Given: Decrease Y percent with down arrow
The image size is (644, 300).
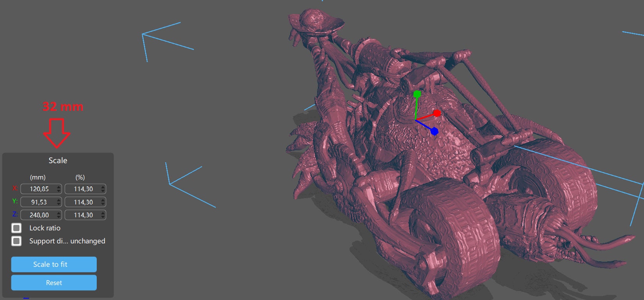Looking at the screenshot, I should [103, 204].
